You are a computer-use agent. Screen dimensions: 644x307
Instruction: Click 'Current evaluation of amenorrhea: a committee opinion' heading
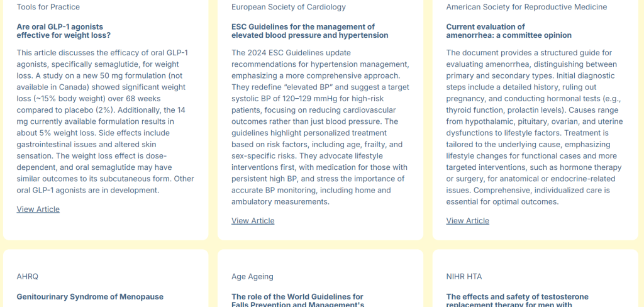tap(509, 31)
